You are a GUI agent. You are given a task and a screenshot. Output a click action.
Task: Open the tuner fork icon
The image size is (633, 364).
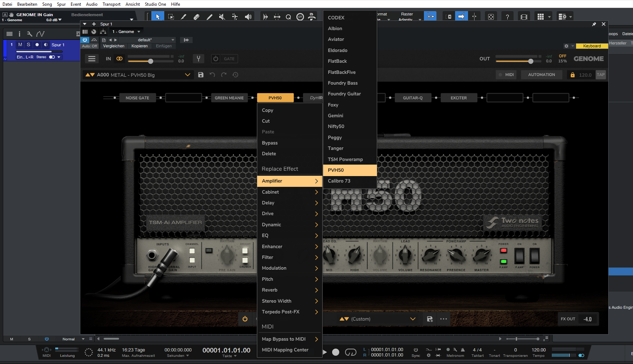[198, 59]
